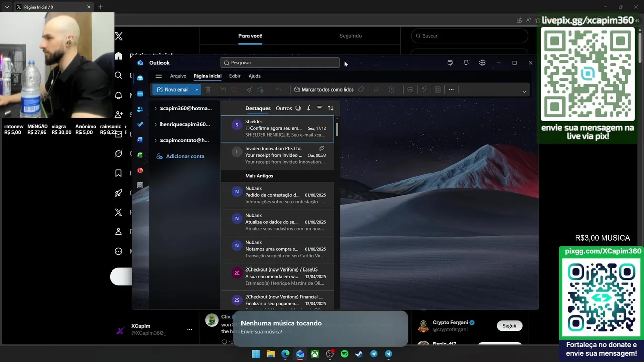Open Spotify from the taskbar

point(344,354)
